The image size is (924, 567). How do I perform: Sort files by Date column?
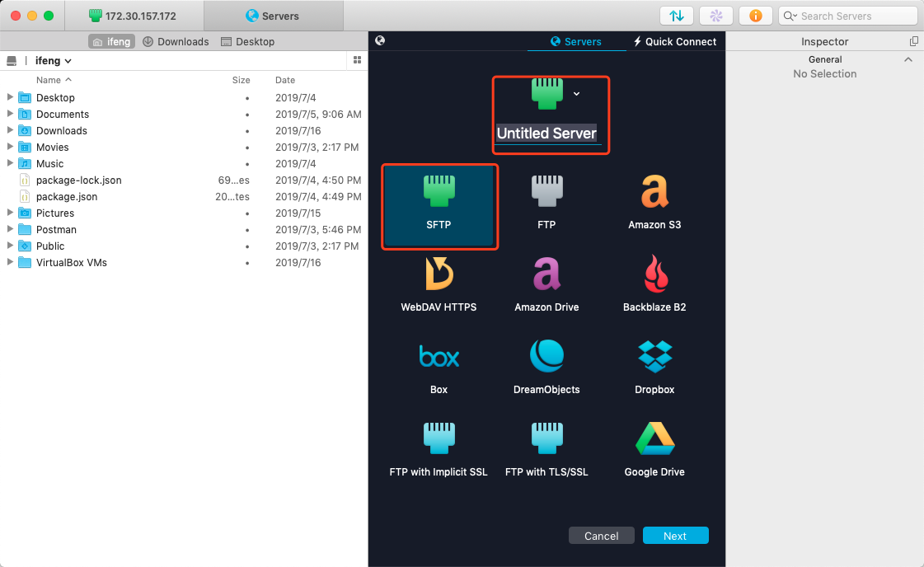tap(285, 80)
